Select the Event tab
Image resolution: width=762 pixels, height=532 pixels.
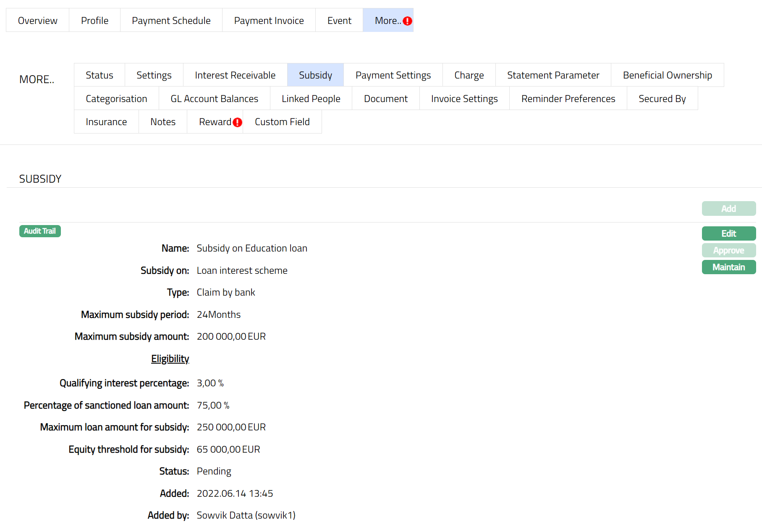(339, 21)
